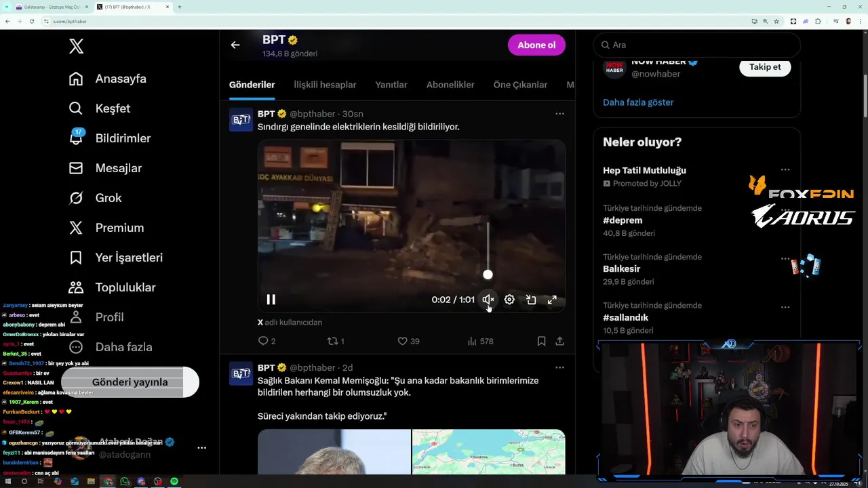Image resolution: width=868 pixels, height=488 pixels.
Task: Bookmark page with star icon
Action: click(776, 21)
